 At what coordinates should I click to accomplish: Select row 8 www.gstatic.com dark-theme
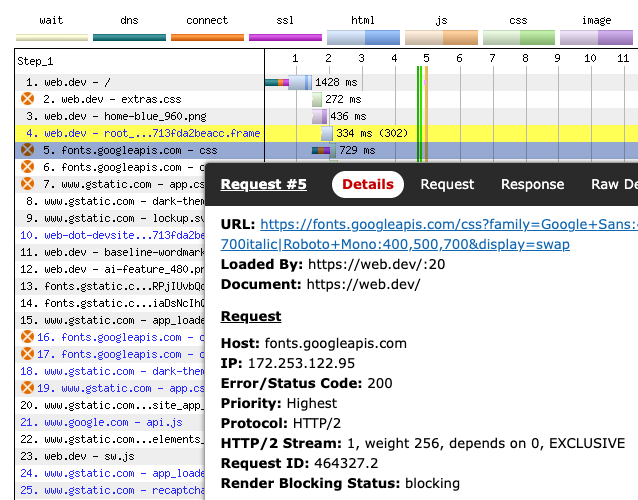110,201
